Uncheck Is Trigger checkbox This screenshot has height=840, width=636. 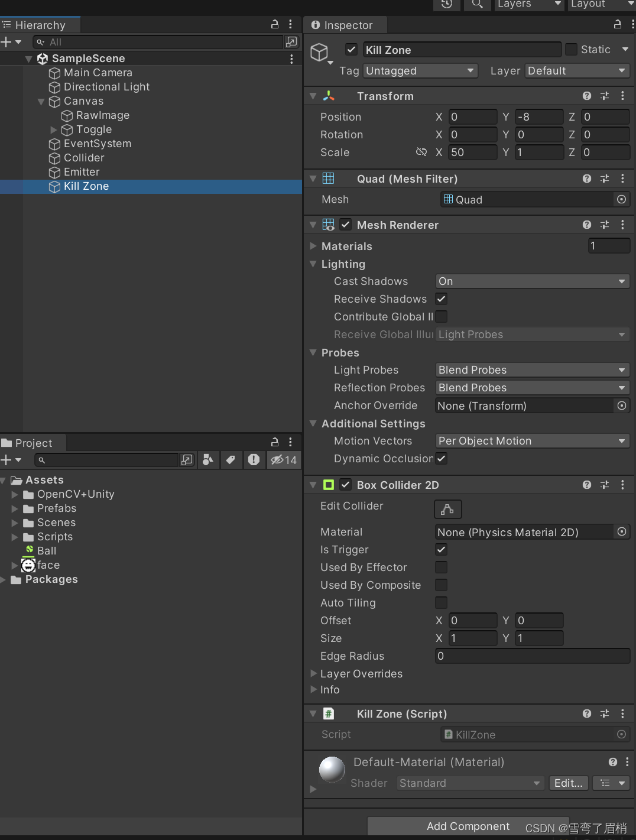442,549
